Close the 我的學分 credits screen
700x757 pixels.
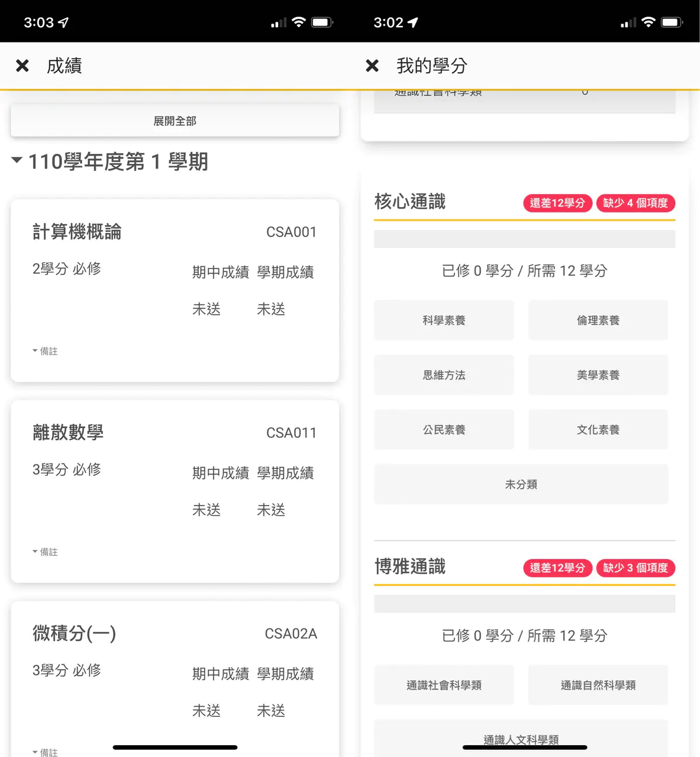click(x=372, y=66)
